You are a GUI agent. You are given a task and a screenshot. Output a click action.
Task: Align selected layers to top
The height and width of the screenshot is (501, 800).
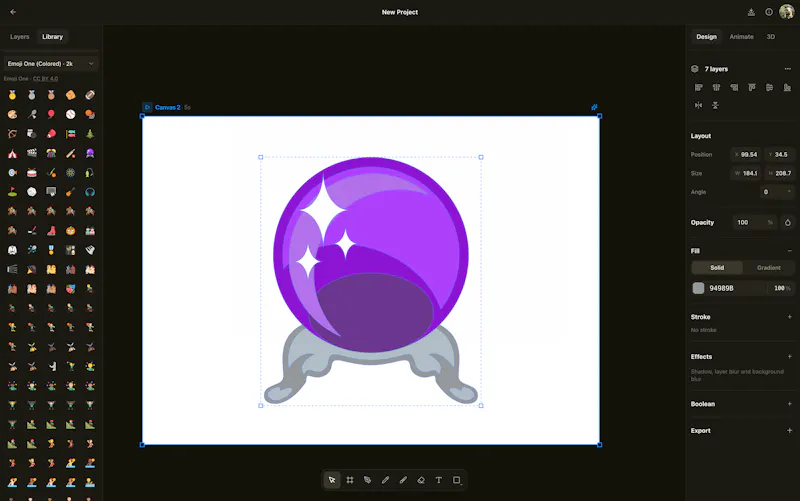click(752, 88)
